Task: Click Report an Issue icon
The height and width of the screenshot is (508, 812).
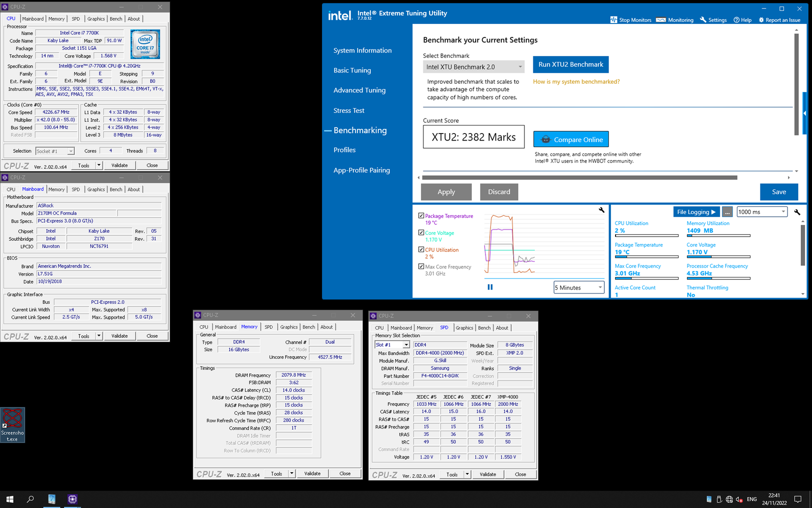Action: click(761, 20)
